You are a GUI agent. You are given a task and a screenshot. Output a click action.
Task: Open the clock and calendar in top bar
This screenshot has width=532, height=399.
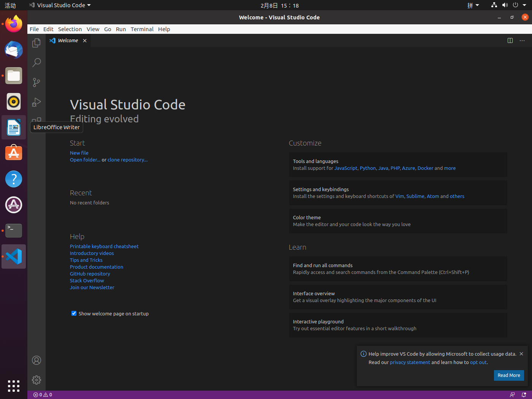280,5
